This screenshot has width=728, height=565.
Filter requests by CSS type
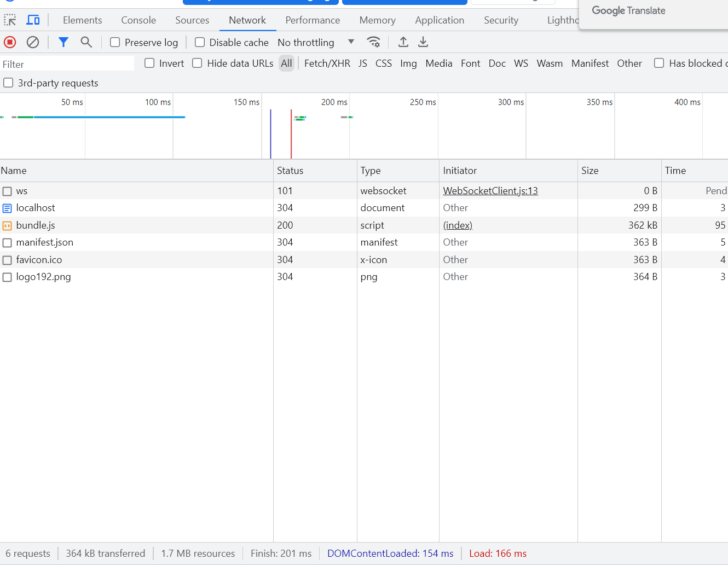(x=384, y=63)
